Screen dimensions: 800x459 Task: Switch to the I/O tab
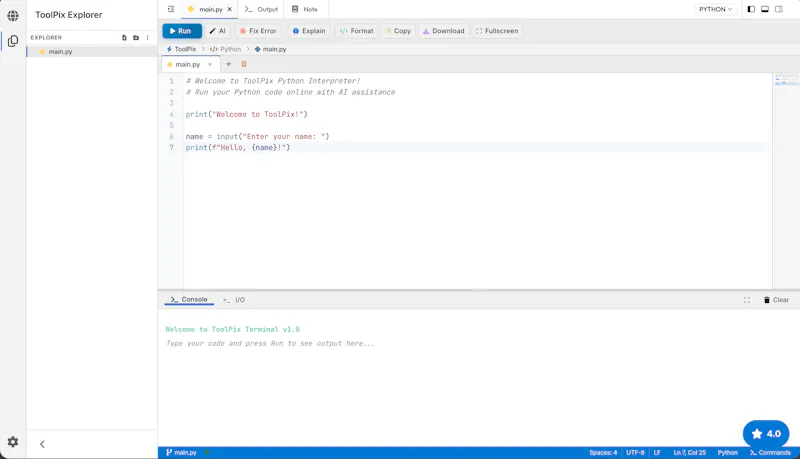tap(234, 300)
